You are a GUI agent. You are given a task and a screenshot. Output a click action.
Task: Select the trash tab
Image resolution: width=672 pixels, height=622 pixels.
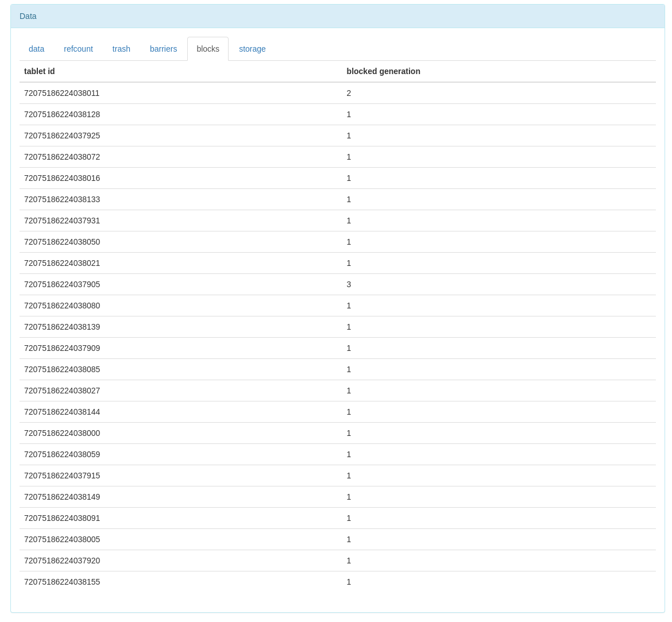pos(121,49)
